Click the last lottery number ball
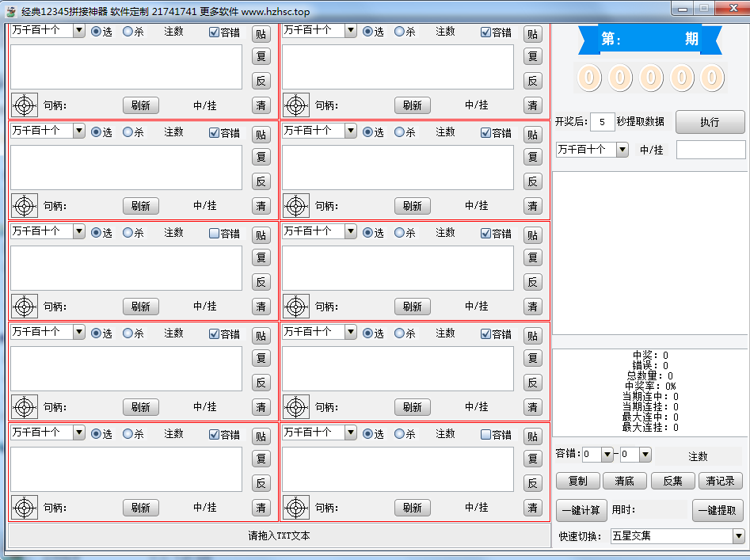Screen dimensions: 750x560 712,78
